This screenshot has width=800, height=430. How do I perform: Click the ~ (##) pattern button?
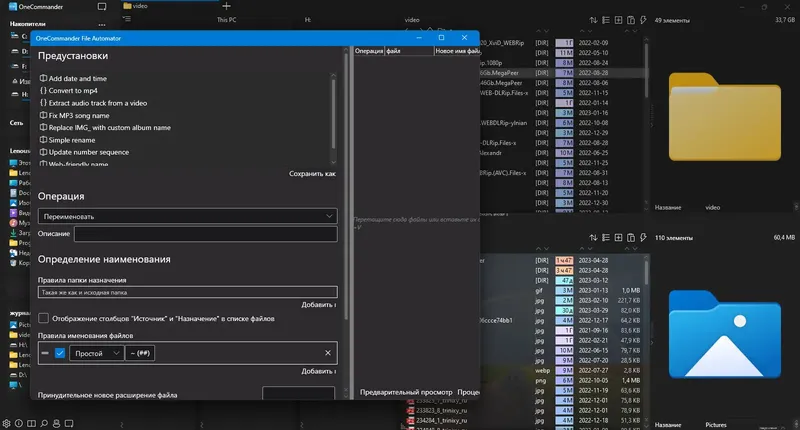pyautogui.click(x=140, y=353)
